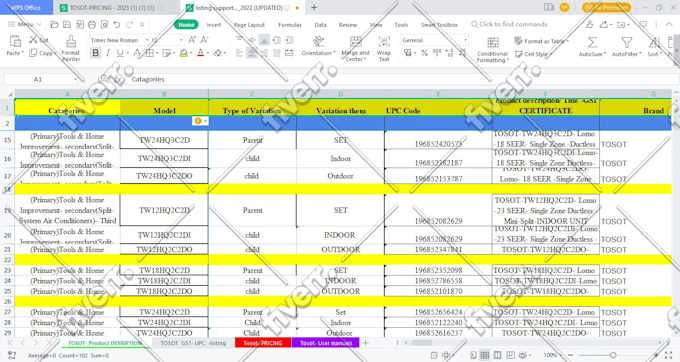Redo the last undone action

(129, 25)
